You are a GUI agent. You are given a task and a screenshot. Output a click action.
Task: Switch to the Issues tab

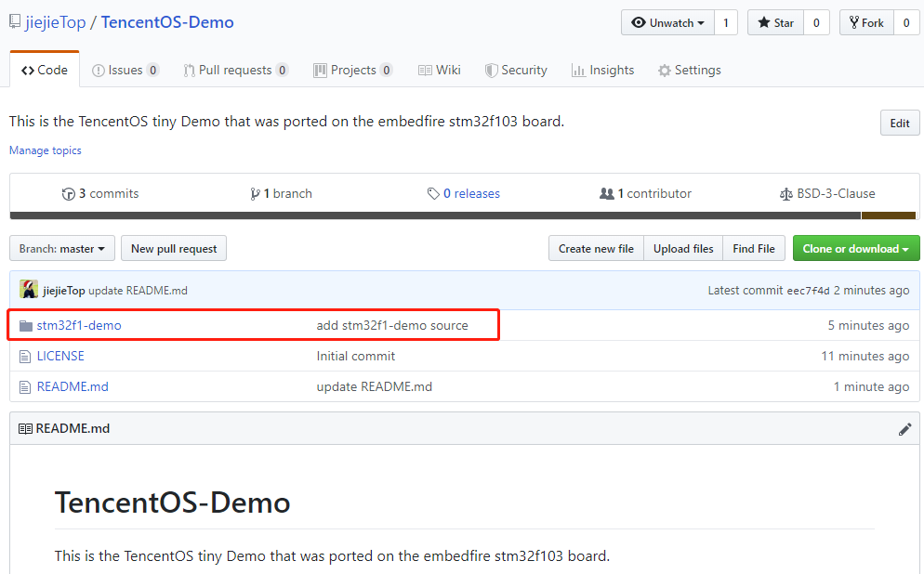(x=125, y=70)
